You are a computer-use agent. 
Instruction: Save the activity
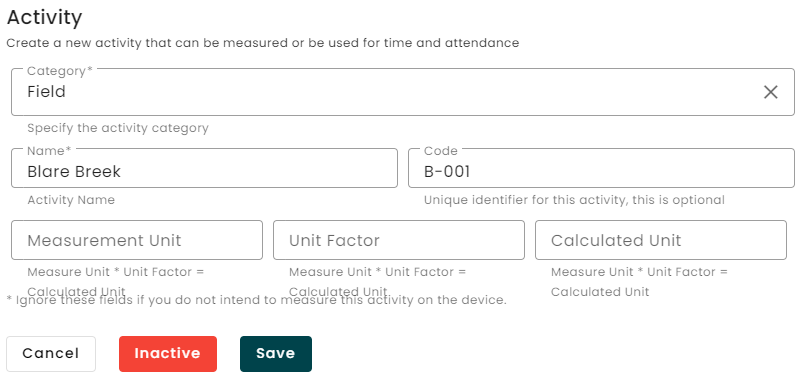tap(275, 354)
